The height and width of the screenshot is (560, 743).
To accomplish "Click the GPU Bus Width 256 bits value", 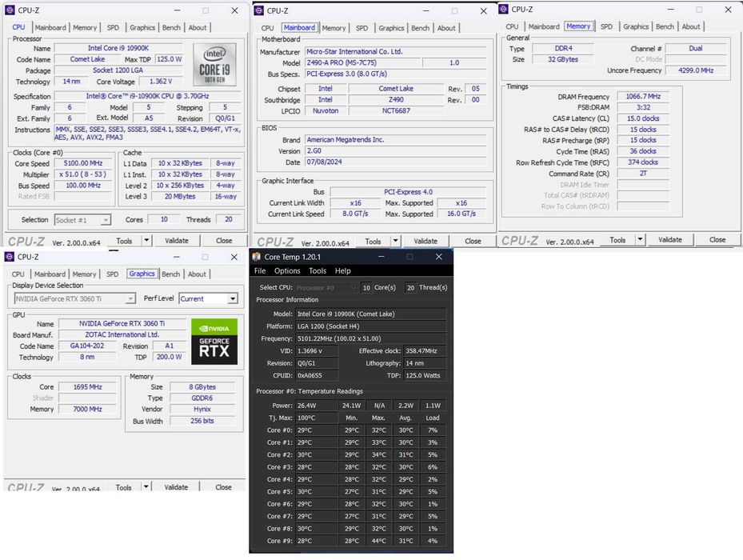I will click(202, 421).
